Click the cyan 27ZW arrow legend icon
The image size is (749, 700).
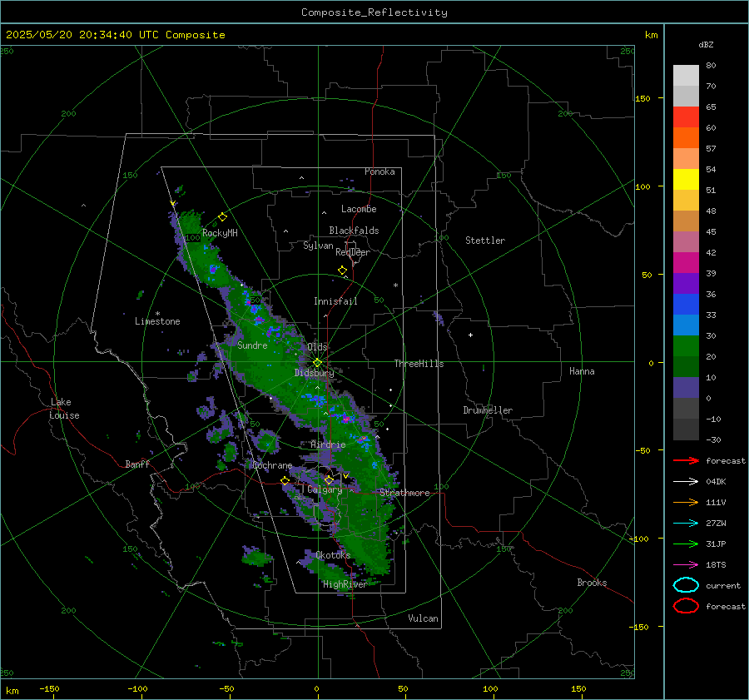coord(686,524)
